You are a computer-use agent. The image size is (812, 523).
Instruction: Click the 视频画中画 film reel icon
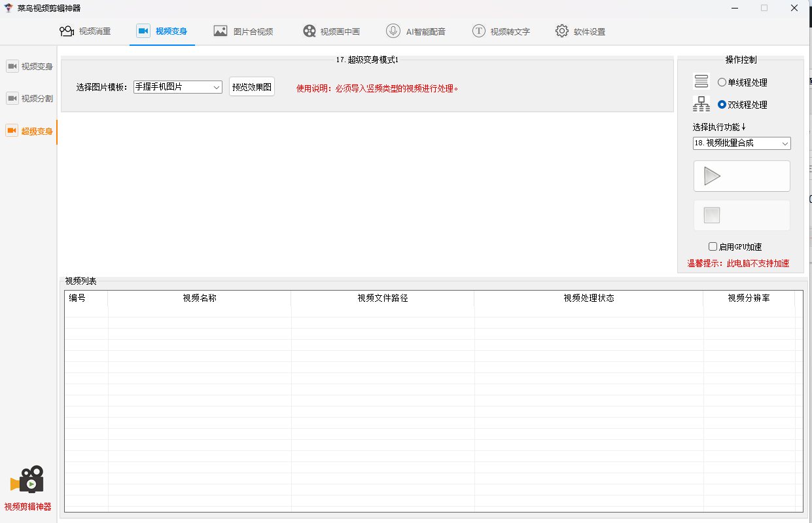309,31
